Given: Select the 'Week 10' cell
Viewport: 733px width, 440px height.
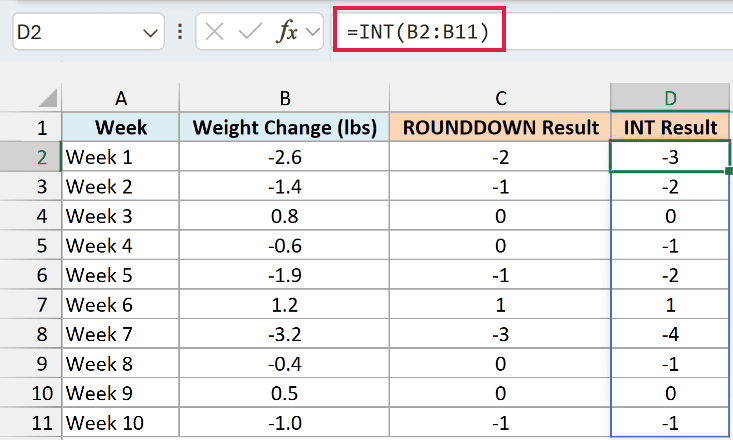Looking at the screenshot, I should pos(121,422).
